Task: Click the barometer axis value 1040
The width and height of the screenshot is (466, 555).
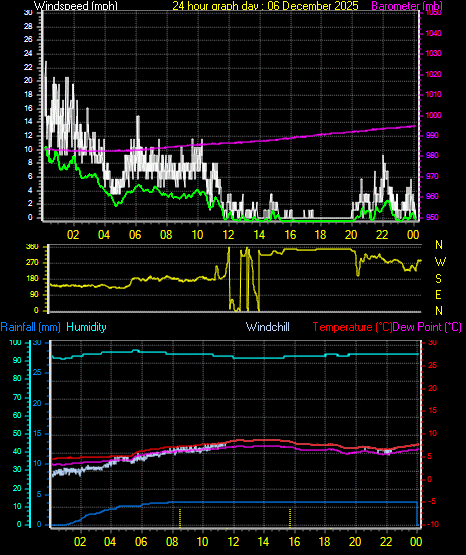Action: (x=433, y=33)
